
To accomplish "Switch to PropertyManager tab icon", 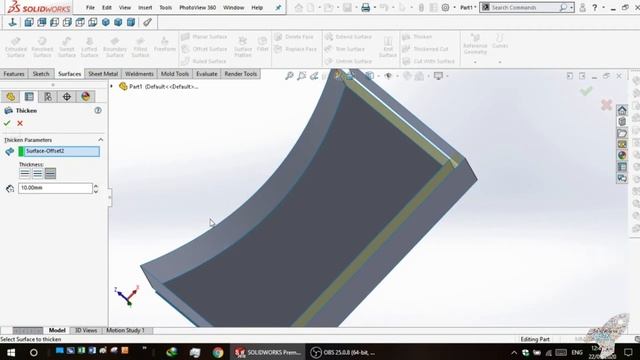I will click(x=29, y=96).
